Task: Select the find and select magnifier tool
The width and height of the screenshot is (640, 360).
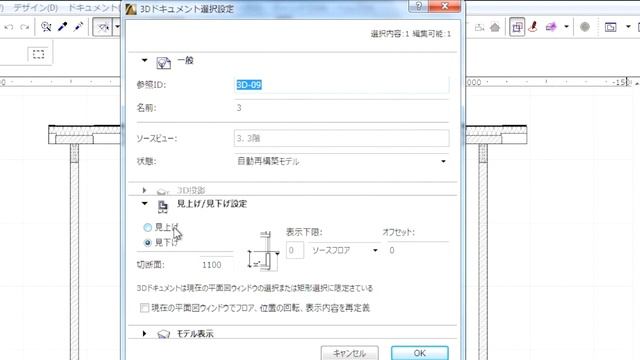Action: pyautogui.click(x=46, y=27)
